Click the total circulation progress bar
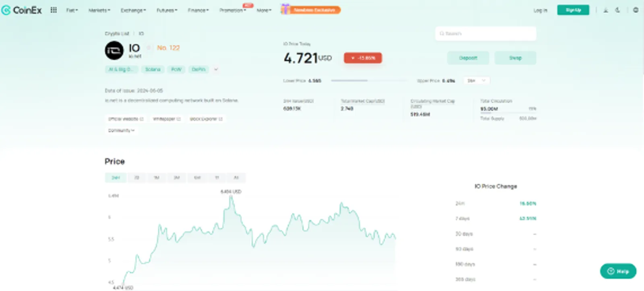 (x=508, y=113)
